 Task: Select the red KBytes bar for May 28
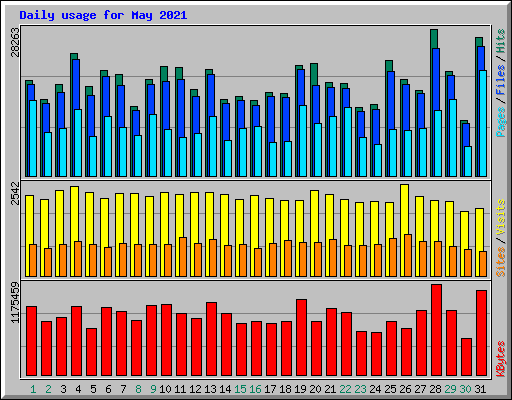tap(436, 330)
